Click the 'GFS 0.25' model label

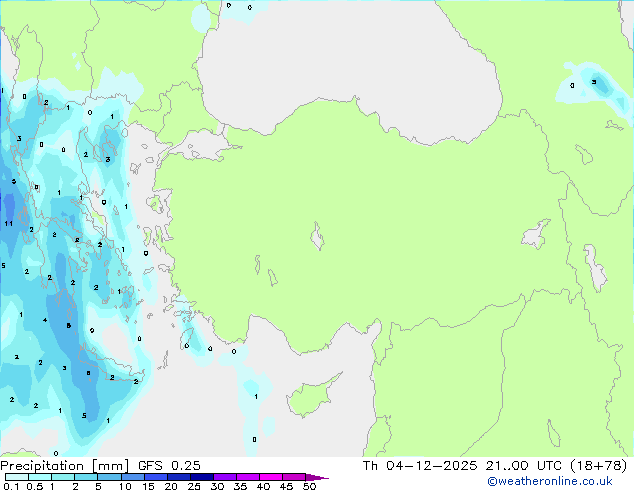point(169,466)
